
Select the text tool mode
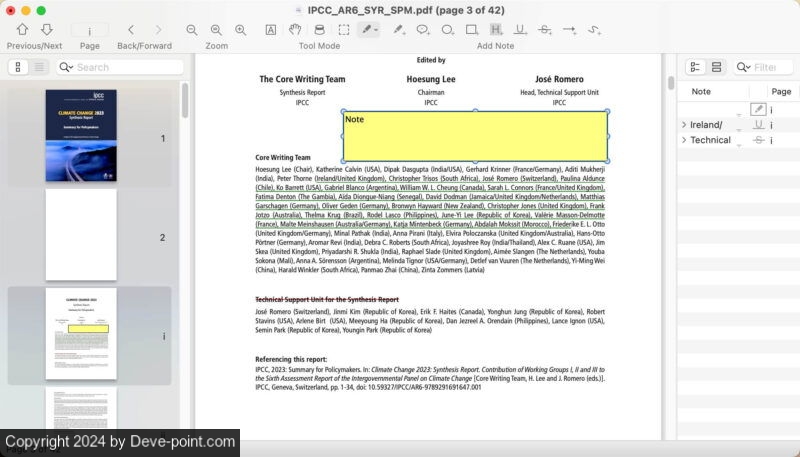point(271,30)
